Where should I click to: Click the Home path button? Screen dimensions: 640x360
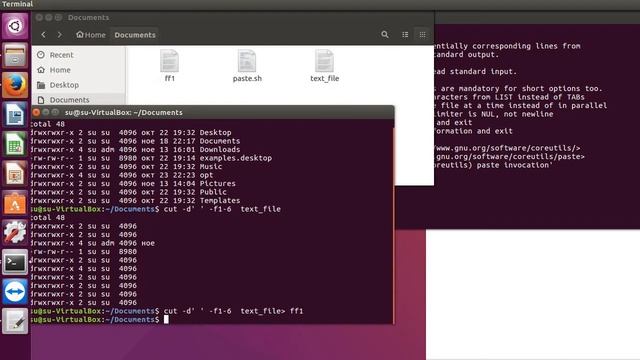tap(91, 35)
